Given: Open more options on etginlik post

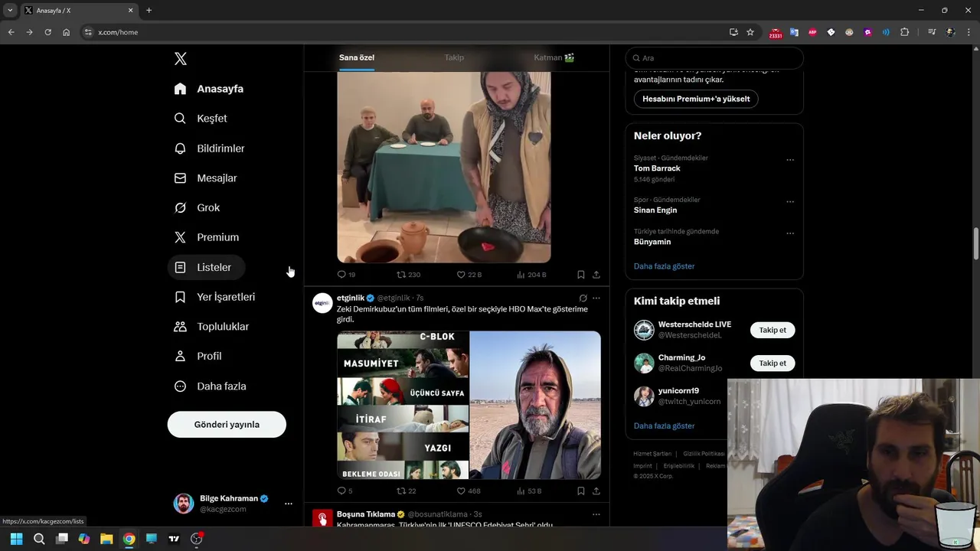Looking at the screenshot, I should tap(596, 298).
